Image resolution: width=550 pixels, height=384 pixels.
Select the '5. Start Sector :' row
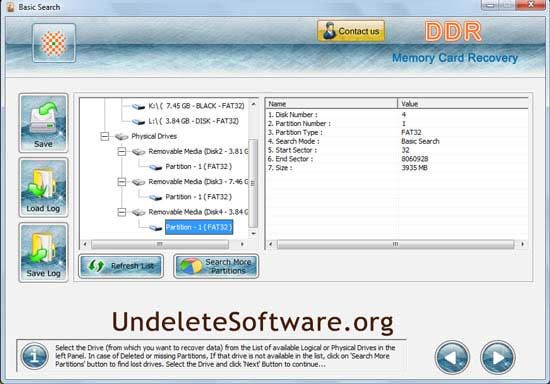pyautogui.click(x=397, y=150)
